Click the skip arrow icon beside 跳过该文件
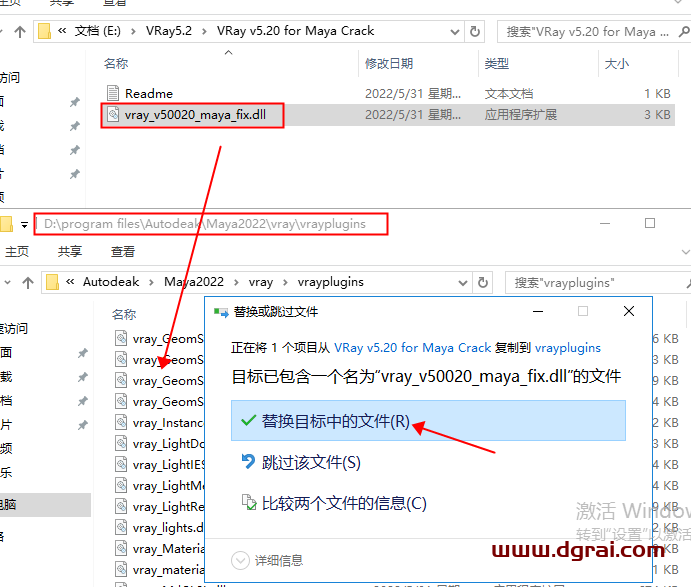The width and height of the screenshot is (691, 587). tap(248, 461)
